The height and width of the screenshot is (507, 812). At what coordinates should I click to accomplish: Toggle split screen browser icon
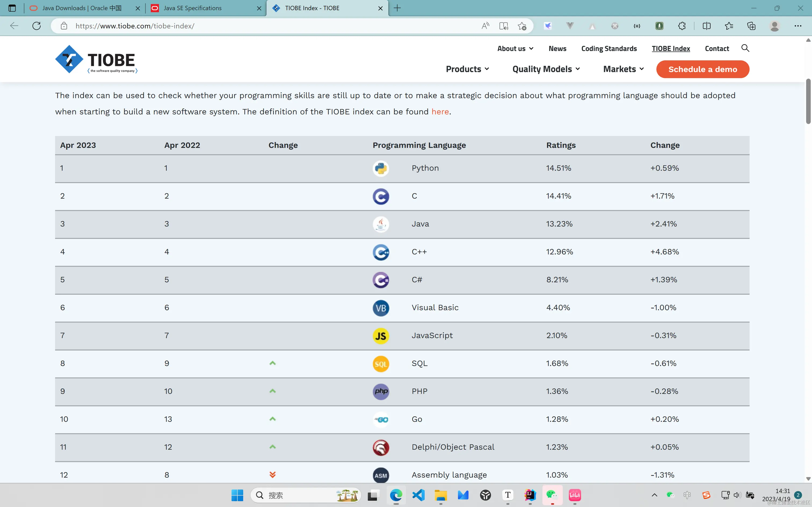[706, 26]
